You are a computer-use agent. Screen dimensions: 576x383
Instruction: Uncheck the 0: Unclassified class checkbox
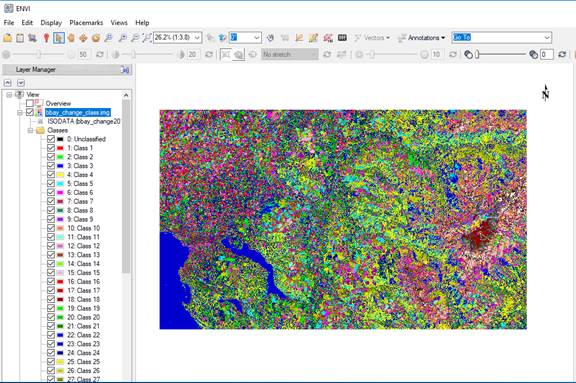51,139
